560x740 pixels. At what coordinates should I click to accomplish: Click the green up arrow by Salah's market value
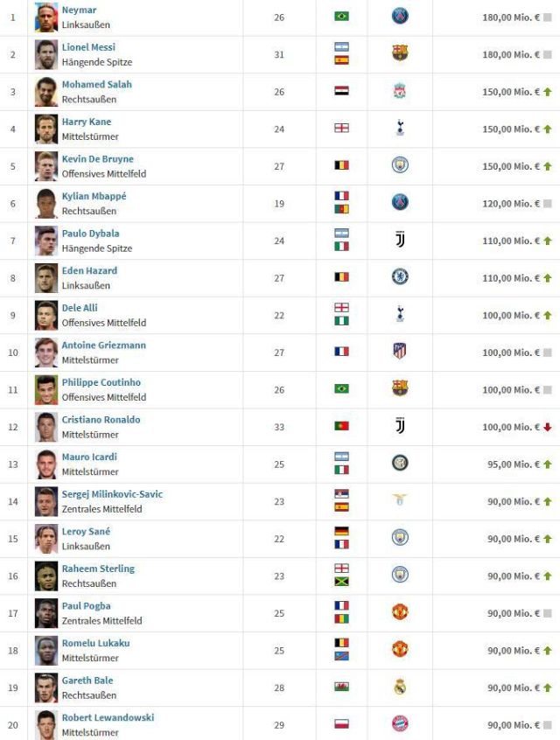[x=547, y=92]
